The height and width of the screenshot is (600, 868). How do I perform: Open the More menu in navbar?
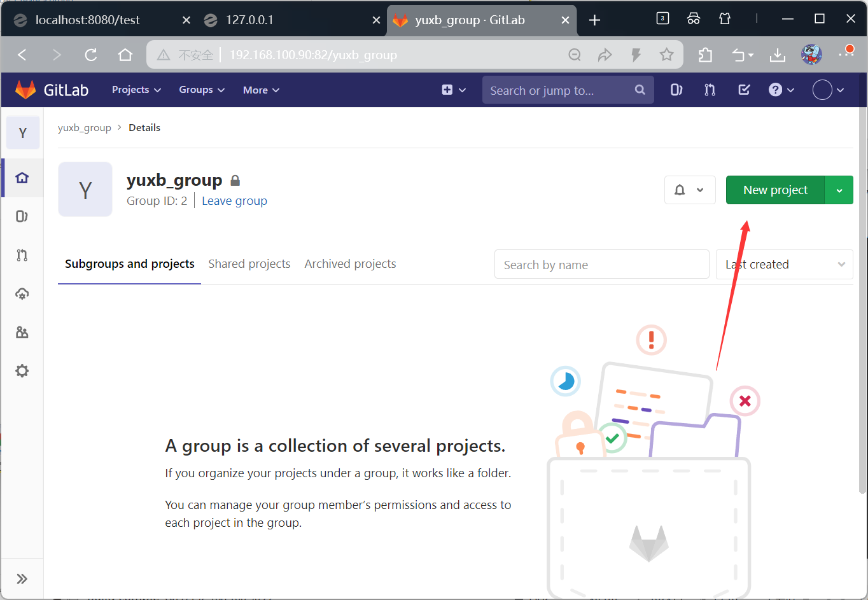[x=261, y=90]
